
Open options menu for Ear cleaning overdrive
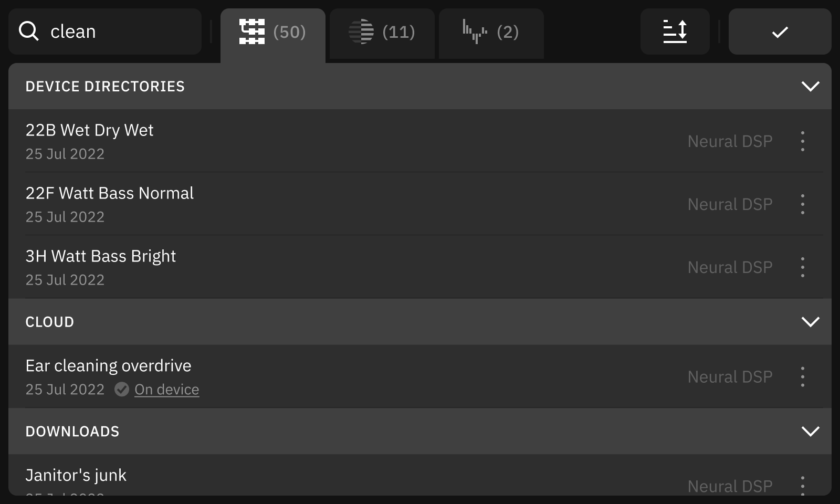click(x=803, y=376)
